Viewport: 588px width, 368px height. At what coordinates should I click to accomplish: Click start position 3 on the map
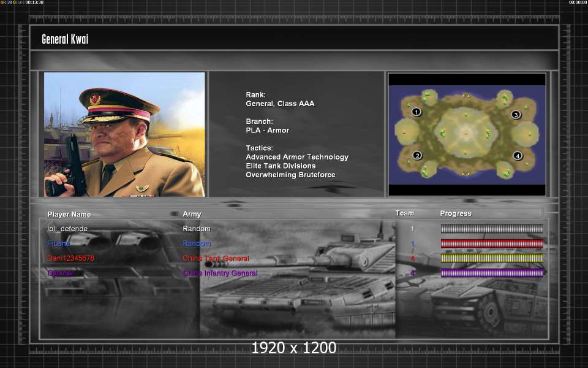(x=516, y=115)
